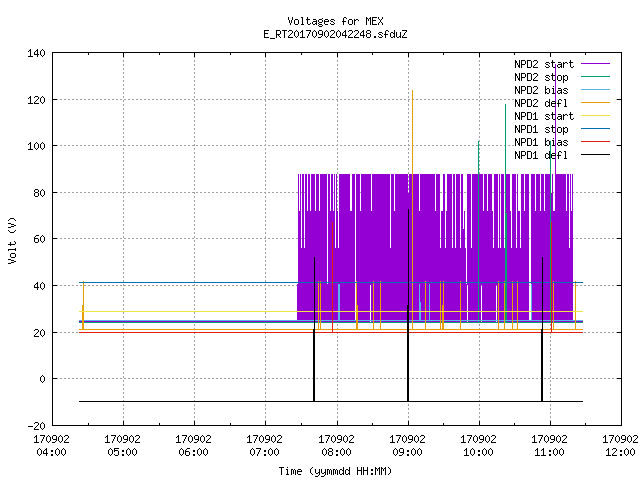The height and width of the screenshot is (480, 640).
Task: Click the light blue NPD2 bias legend line
Action: [595, 89]
